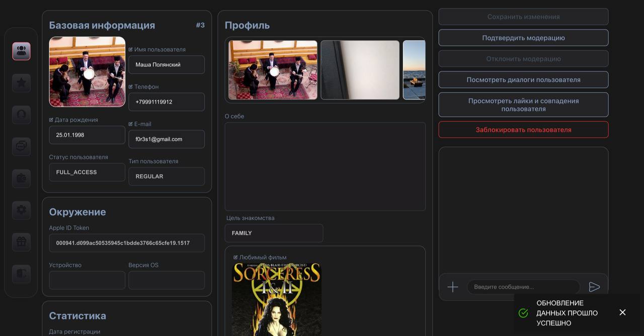This screenshot has width=644, height=336.
Task: Click Заблокировать пользователя button
Action: click(x=523, y=130)
